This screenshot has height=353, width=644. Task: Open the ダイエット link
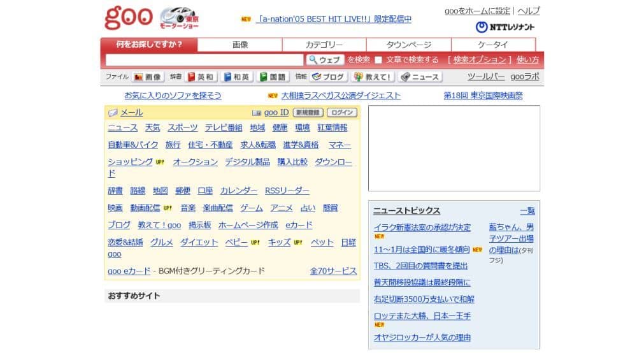tap(199, 243)
